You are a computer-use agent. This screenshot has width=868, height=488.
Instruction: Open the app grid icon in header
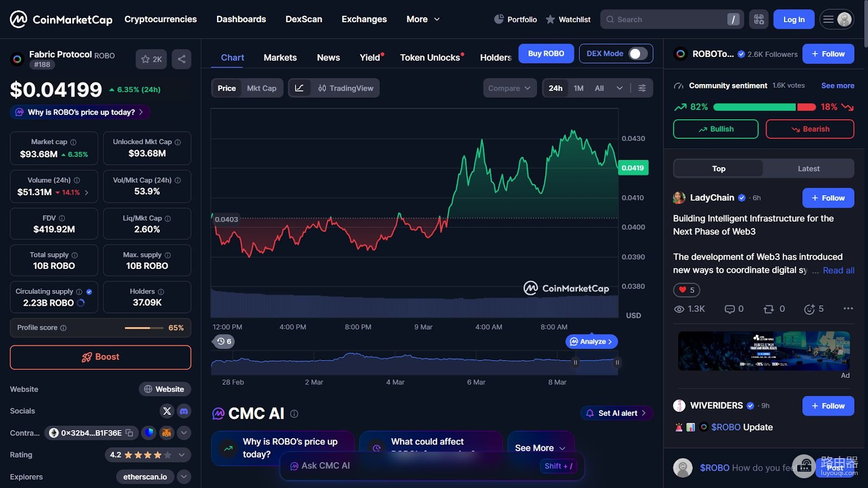(759, 20)
